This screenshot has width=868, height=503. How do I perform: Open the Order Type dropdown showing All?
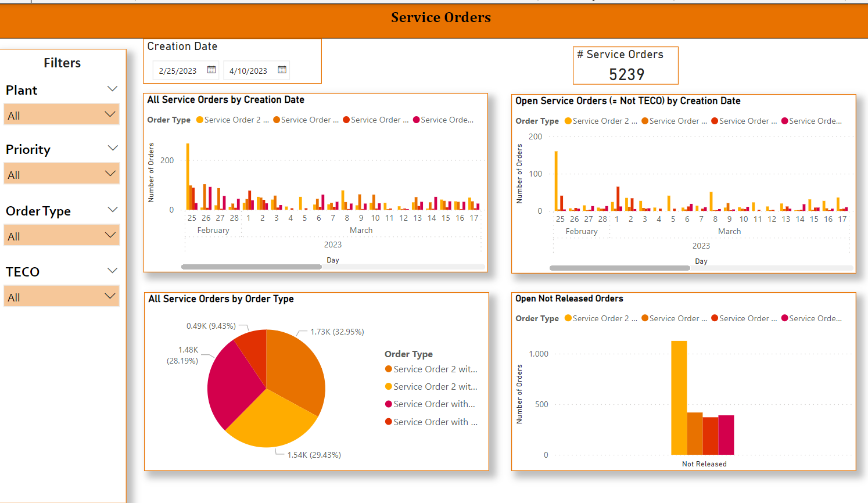pyautogui.click(x=62, y=236)
